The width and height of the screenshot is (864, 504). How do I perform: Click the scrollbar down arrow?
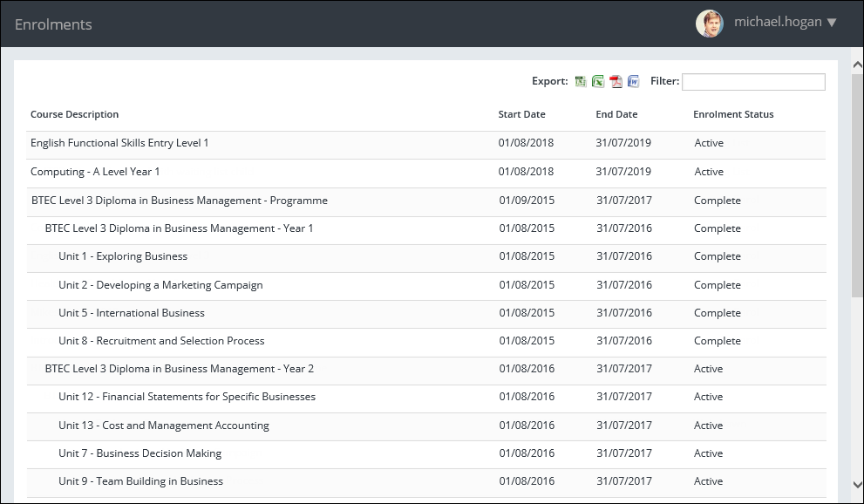(856, 485)
